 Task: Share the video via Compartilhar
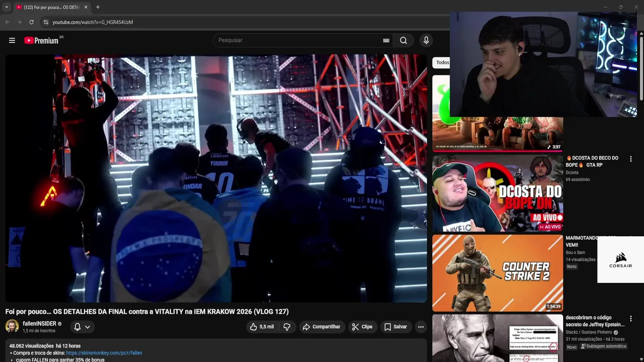click(x=322, y=327)
